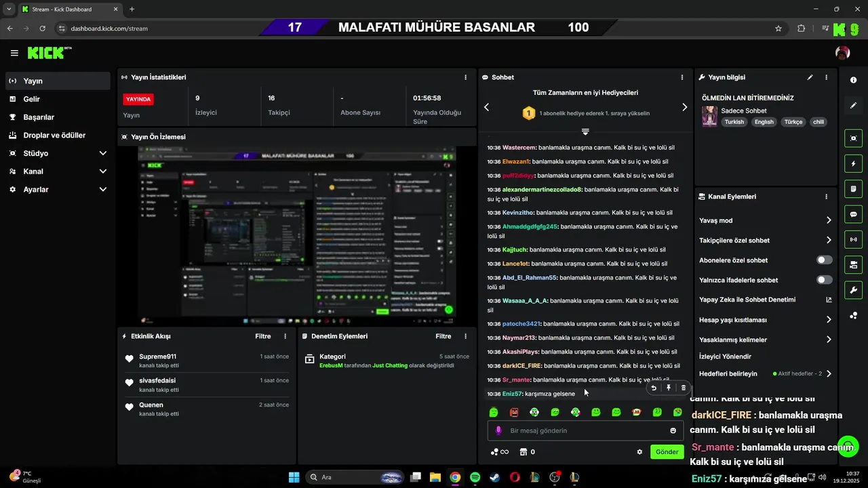This screenshot has width=868, height=488.
Task: Click the red angry face emote
Action: [514, 412]
